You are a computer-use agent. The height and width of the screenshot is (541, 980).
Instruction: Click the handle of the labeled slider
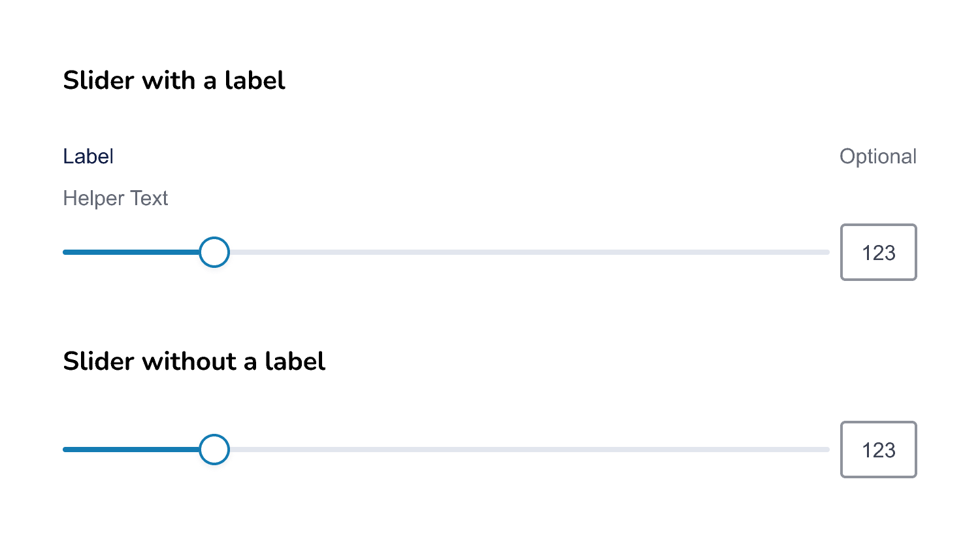click(214, 252)
